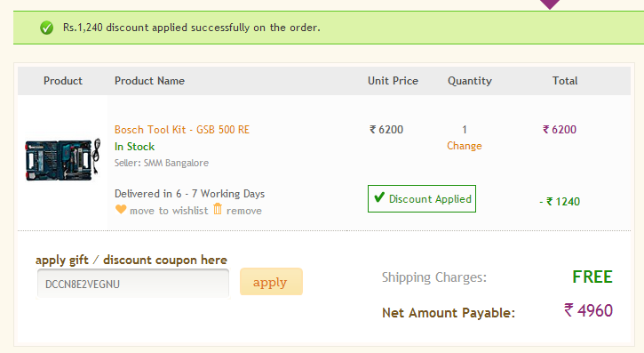The height and width of the screenshot is (353, 644).
Task: Click the Net Amount Payable value
Action: [588, 310]
